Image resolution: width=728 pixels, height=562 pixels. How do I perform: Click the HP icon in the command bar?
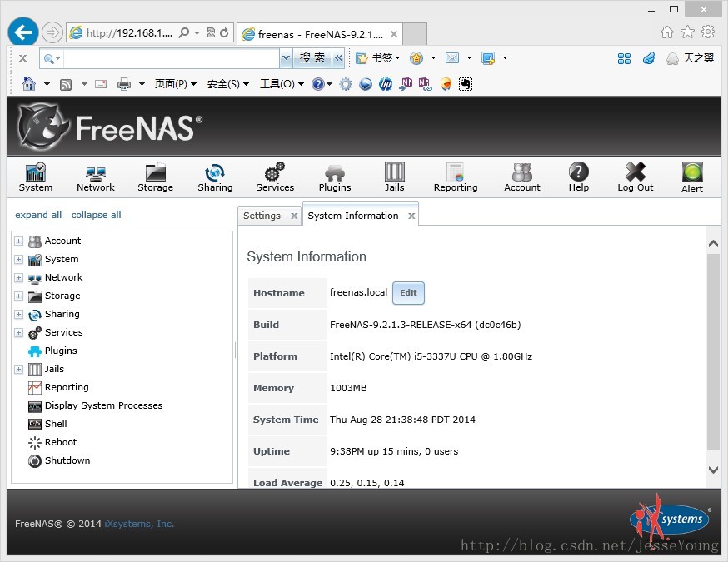click(386, 84)
